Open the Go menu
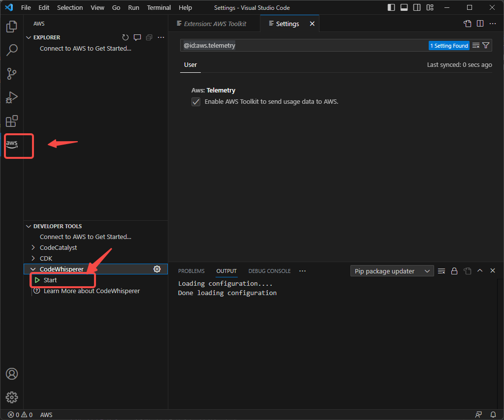Screen dimensions: 504x420 (116, 7)
